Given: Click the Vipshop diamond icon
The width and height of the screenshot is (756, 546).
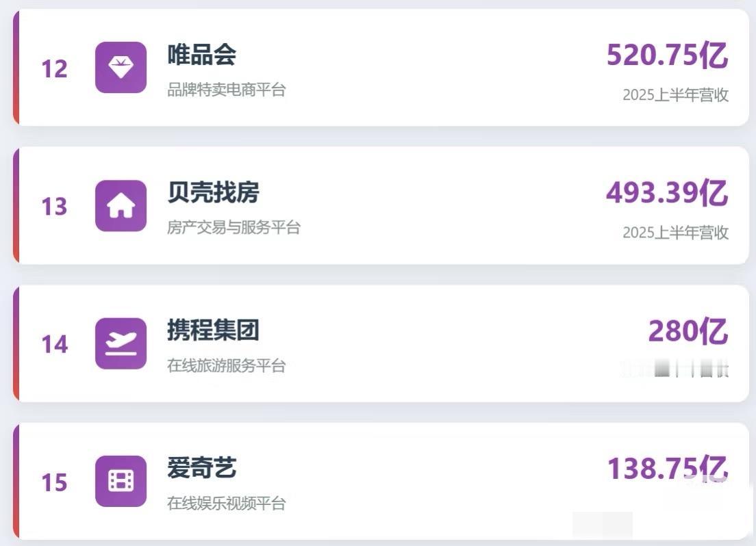Looking at the screenshot, I should [121, 67].
